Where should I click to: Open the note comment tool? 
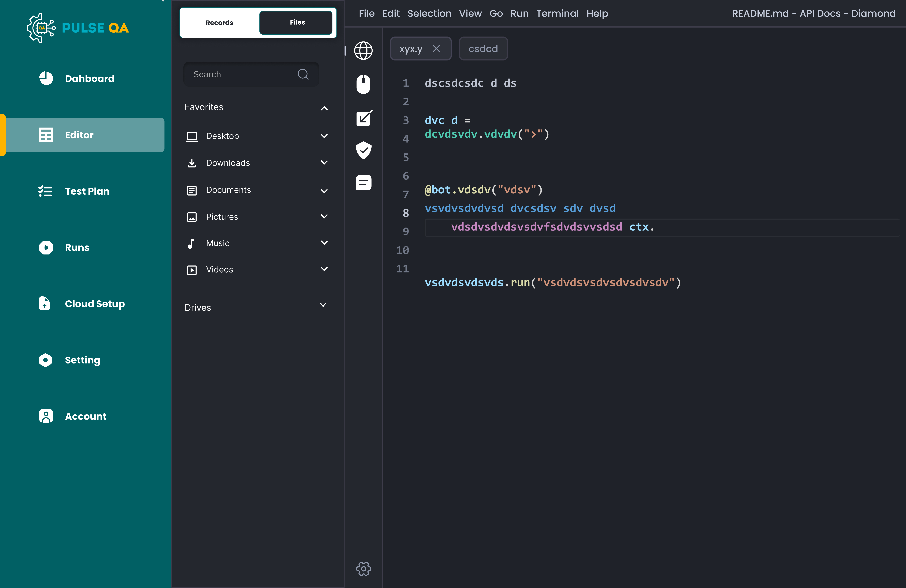364,183
